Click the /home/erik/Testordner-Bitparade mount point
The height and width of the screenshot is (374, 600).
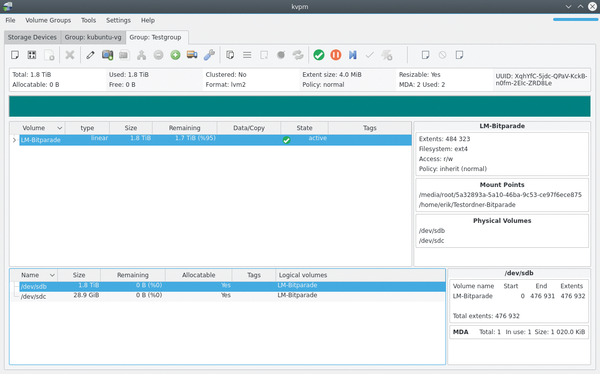point(467,204)
